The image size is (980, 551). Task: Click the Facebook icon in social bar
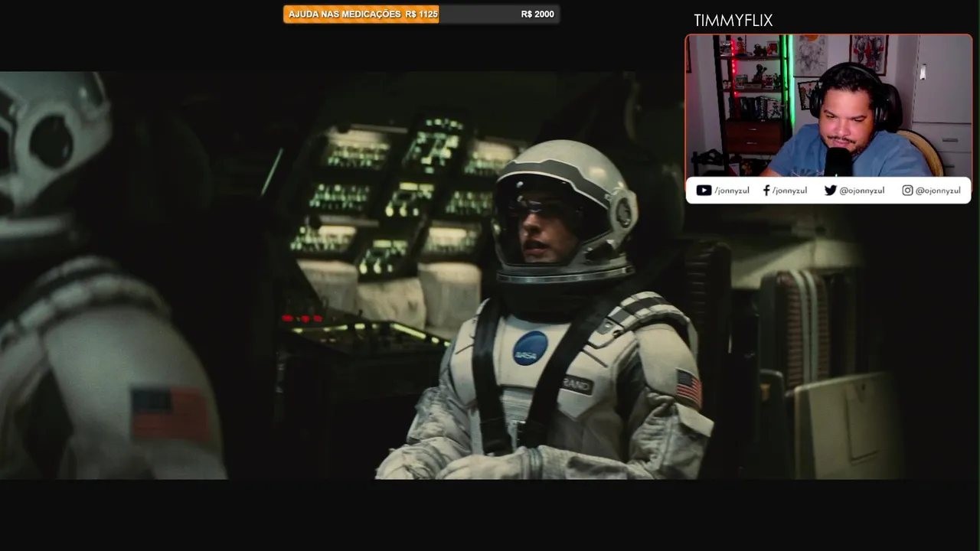pos(766,191)
